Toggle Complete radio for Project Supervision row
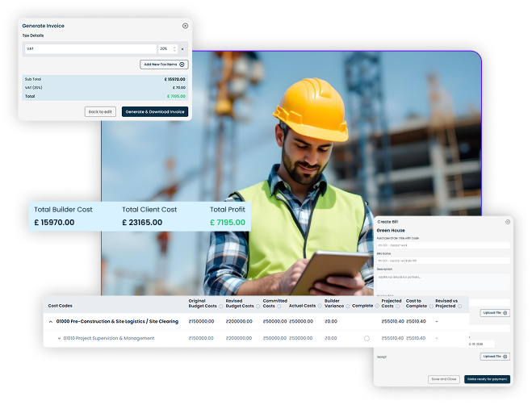532x405 pixels. coord(367,339)
